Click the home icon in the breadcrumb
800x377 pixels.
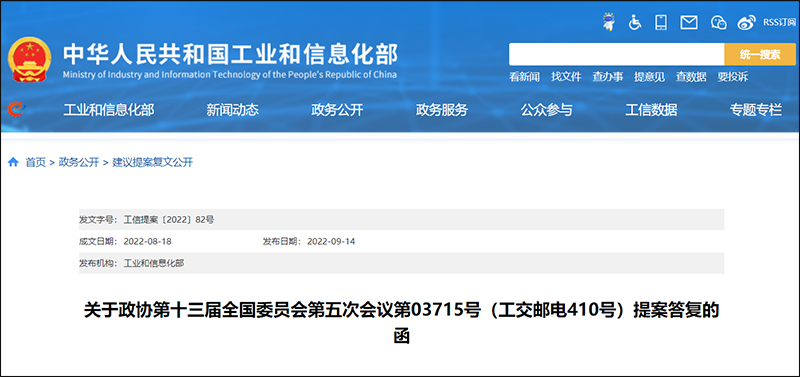click(x=13, y=162)
